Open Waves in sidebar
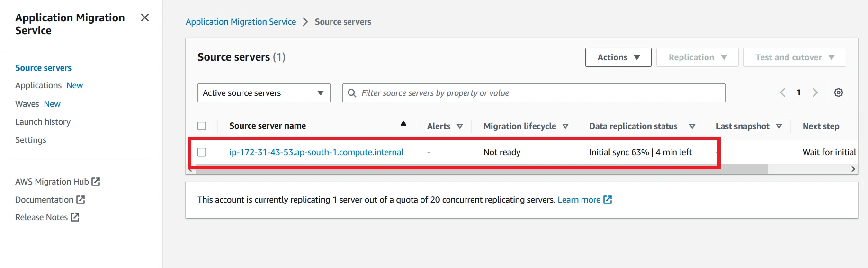The width and height of the screenshot is (868, 268). (27, 104)
